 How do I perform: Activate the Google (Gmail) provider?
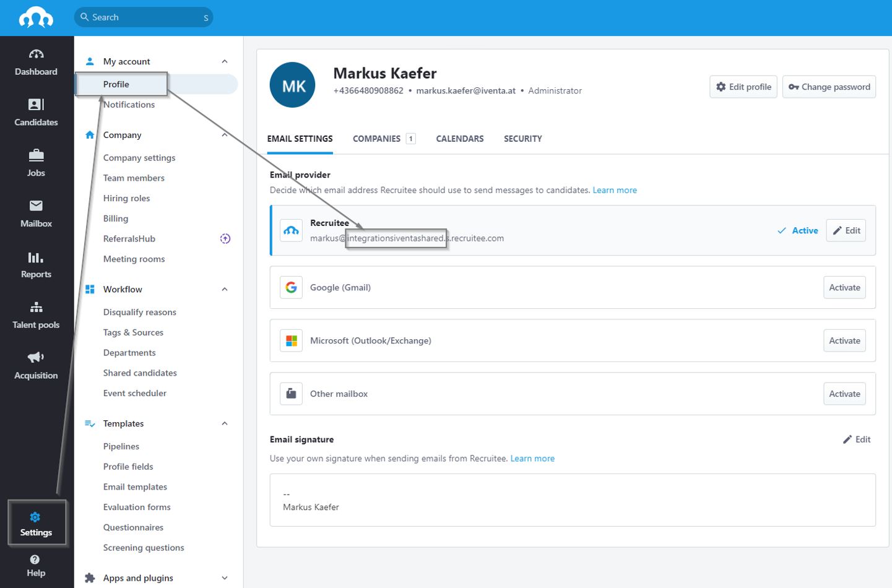coord(844,287)
